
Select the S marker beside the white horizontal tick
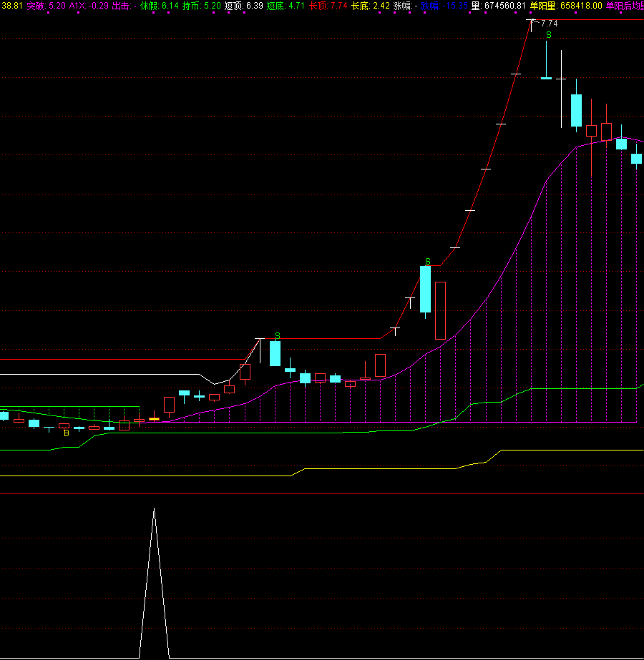tap(277, 335)
